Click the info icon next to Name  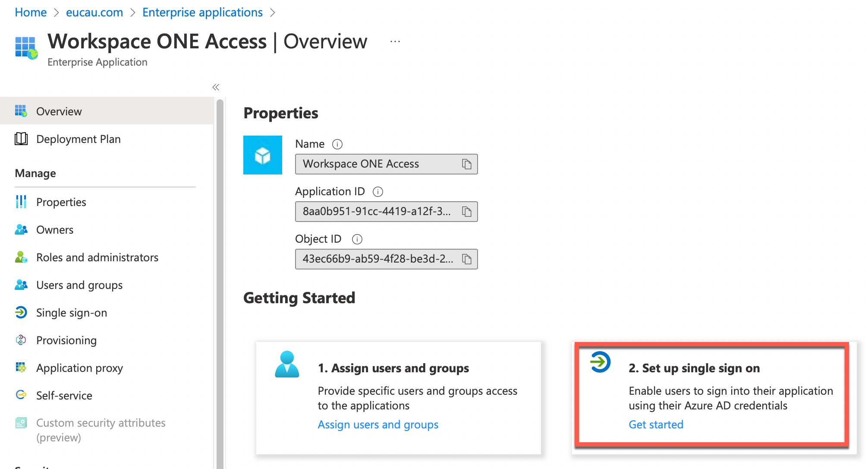[x=337, y=144]
